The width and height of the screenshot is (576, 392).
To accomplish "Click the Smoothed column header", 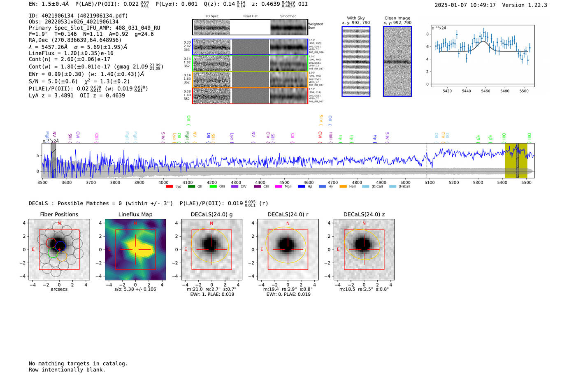I will coord(288,16).
